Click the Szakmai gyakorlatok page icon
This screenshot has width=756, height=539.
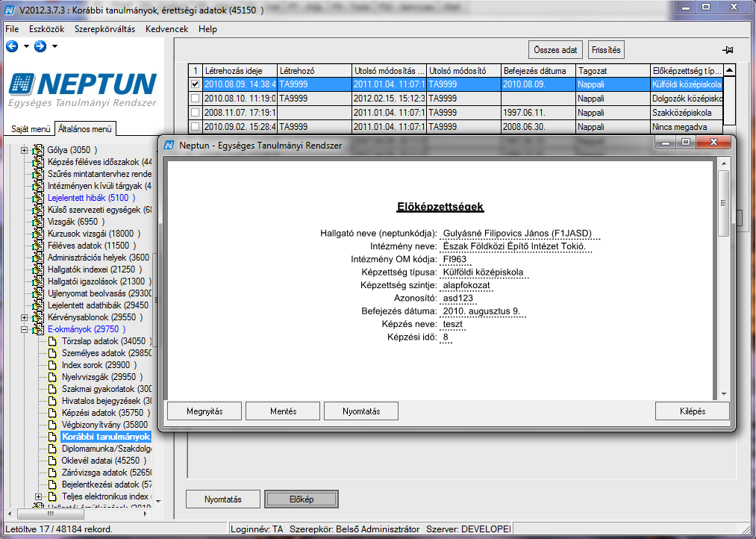52,389
